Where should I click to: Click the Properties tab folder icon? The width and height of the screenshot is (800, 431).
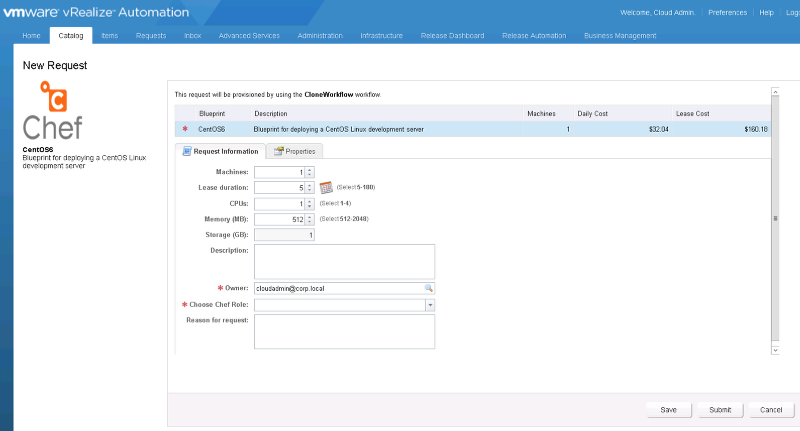pos(278,151)
